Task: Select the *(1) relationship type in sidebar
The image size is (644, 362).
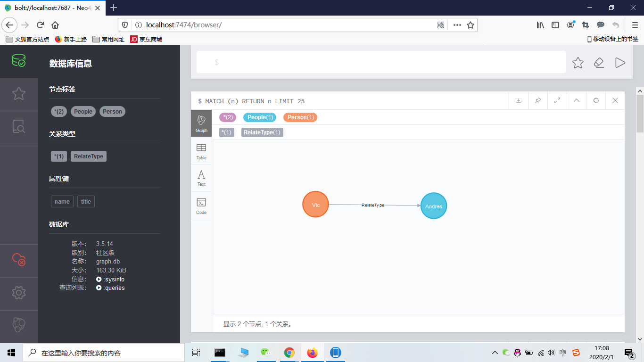Action: click(59, 156)
